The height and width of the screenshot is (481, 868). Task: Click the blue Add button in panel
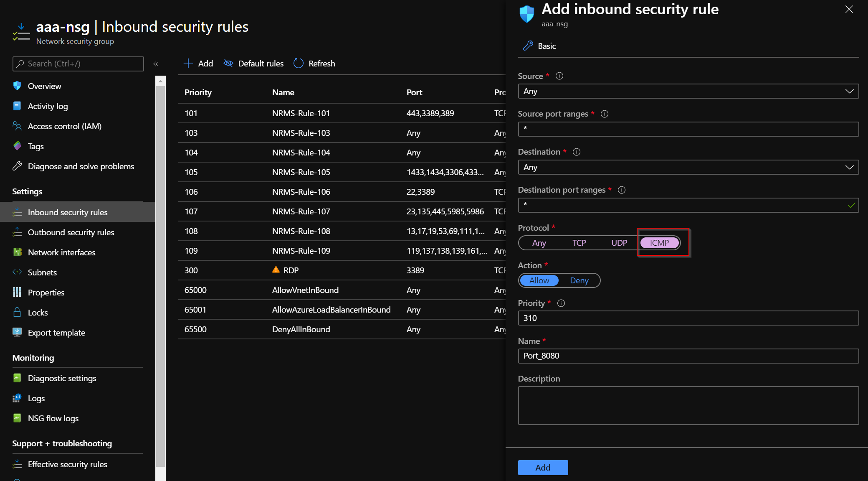543,468
